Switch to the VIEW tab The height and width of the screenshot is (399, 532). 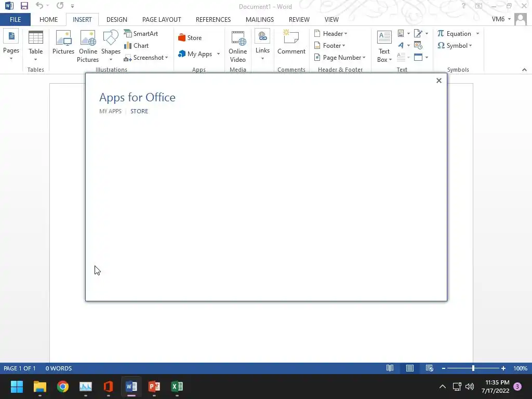click(x=331, y=19)
